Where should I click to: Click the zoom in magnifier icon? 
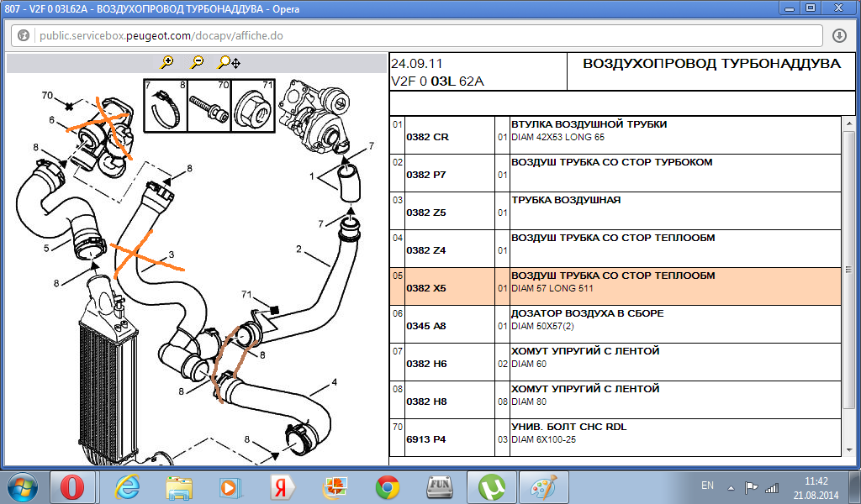(x=167, y=62)
